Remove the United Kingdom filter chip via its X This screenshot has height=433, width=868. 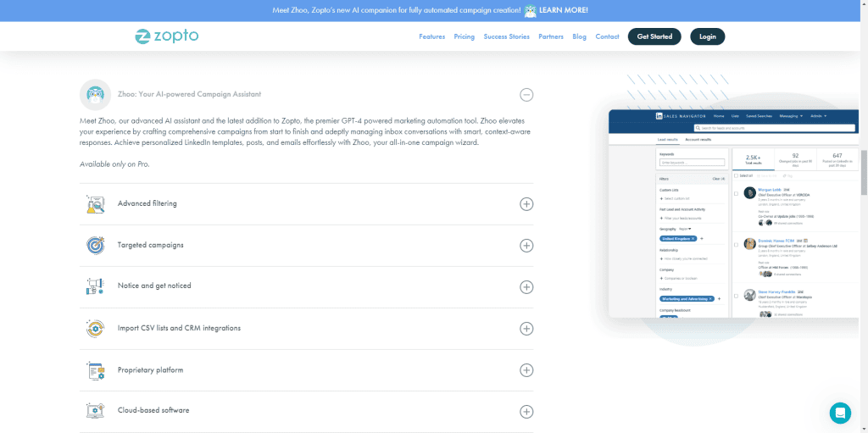point(693,239)
